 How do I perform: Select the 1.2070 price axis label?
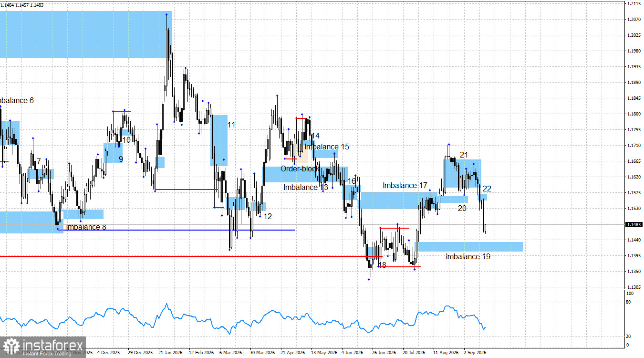point(633,20)
